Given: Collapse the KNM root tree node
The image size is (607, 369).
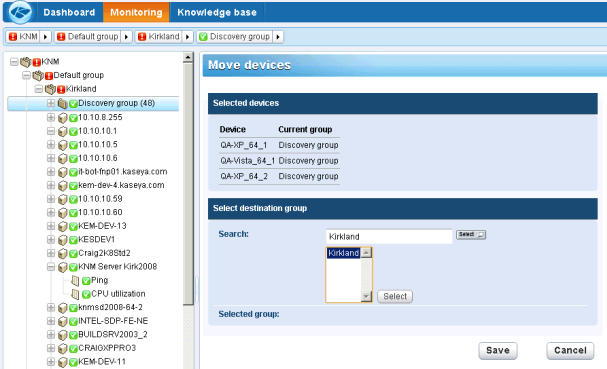Looking at the screenshot, I should (14, 62).
